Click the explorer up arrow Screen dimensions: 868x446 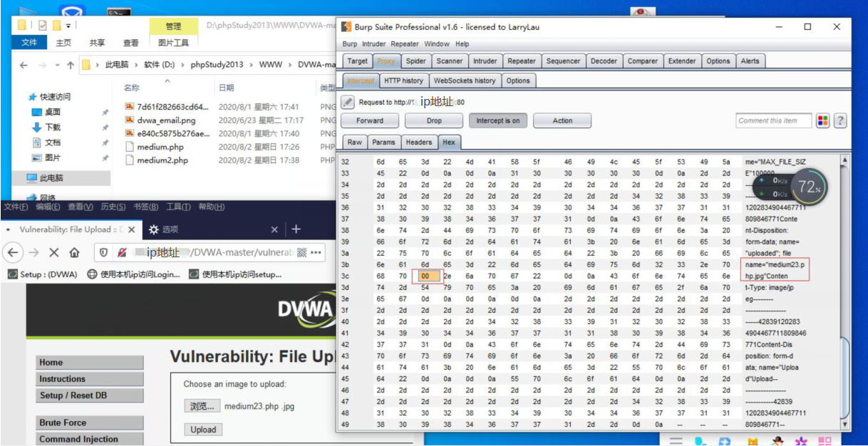coord(70,65)
